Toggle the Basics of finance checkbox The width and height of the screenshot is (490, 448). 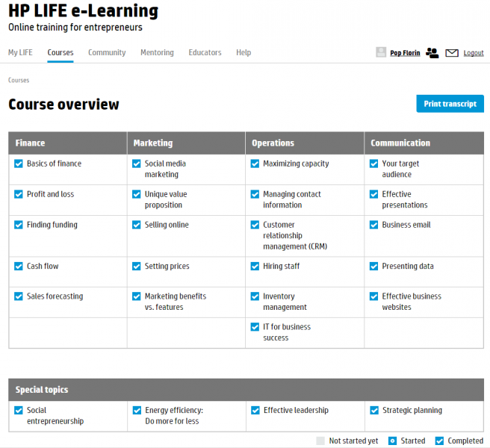19,164
